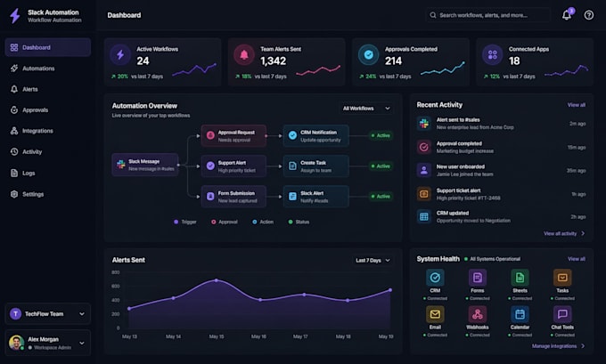This screenshot has height=364, width=606.
Task: Click the lightning bolt app logo
Action: [x=15, y=16]
